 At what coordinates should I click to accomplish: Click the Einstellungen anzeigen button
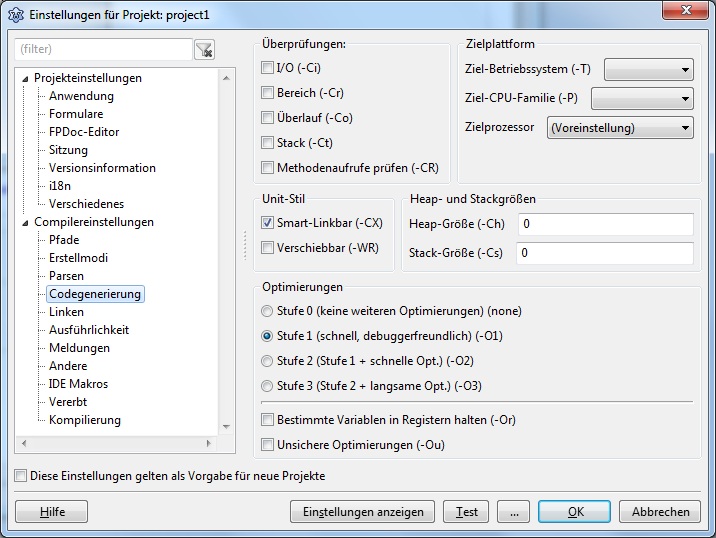(x=362, y=512)
